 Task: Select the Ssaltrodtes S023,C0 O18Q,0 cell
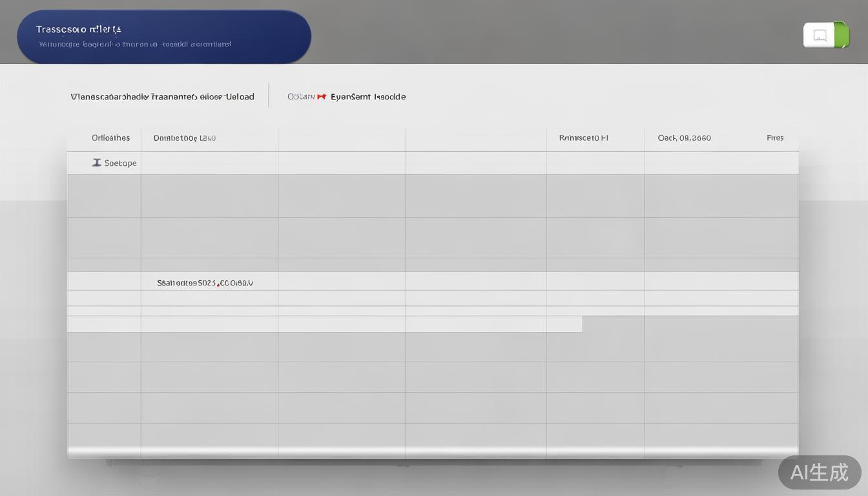pyautogui.click(x=205, y=283)
